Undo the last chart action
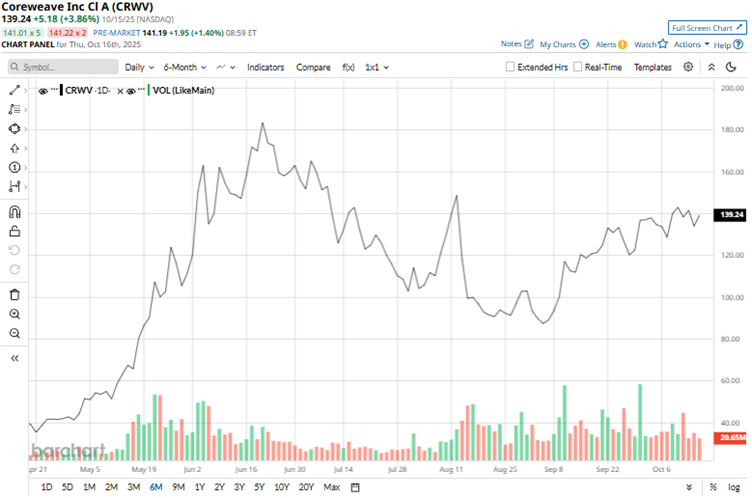The height and width of the screenshot is (498, 752). [x=15, y=250]
